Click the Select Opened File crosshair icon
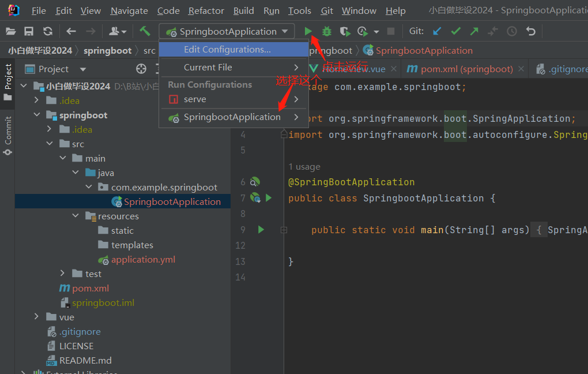This screenshot has width=588, height=374. (x=141, y=69)
